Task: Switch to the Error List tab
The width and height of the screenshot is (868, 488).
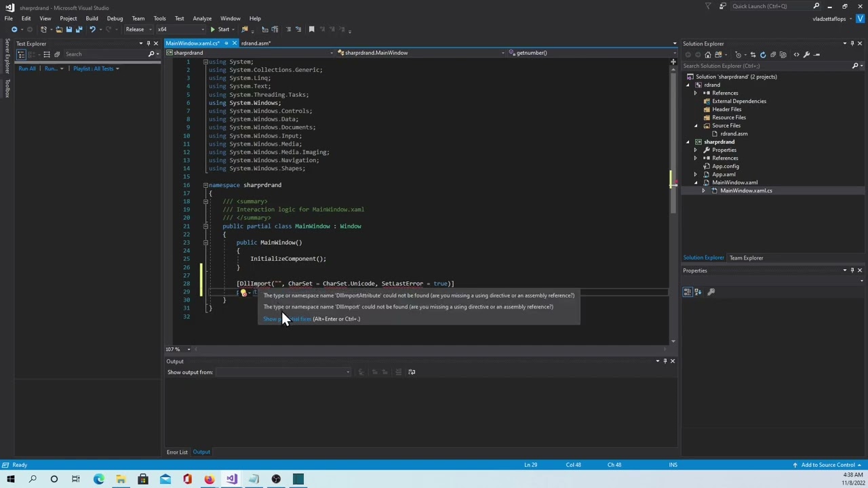Action: point(177,452)
